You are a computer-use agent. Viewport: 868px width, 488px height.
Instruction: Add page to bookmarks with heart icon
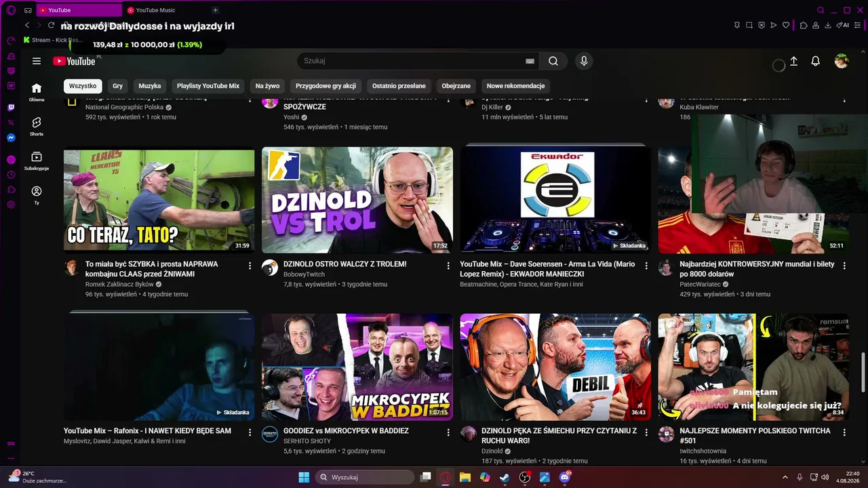[786, 25]
